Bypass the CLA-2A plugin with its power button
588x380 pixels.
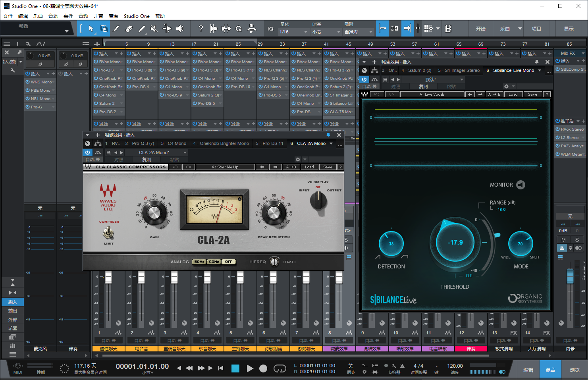pyautogui.click(x=87, y=152)
